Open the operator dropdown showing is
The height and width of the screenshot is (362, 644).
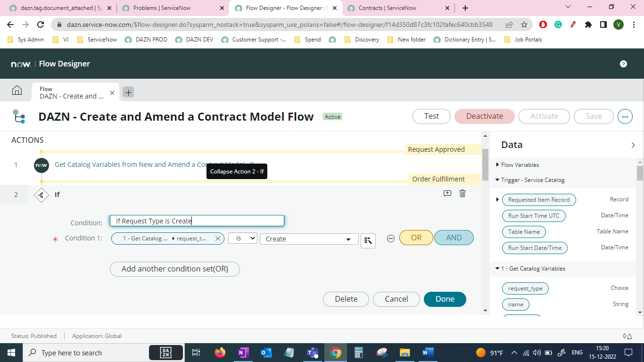243,239
